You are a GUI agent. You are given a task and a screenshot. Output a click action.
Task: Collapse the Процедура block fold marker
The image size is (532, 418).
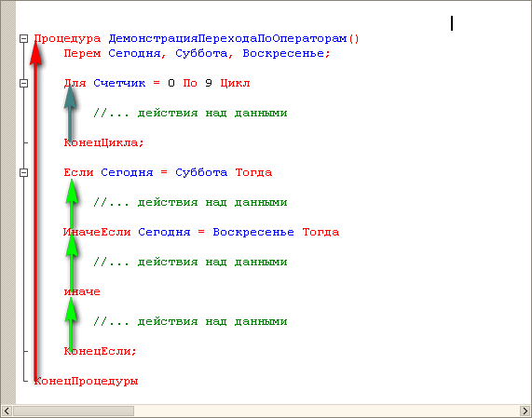23,39
